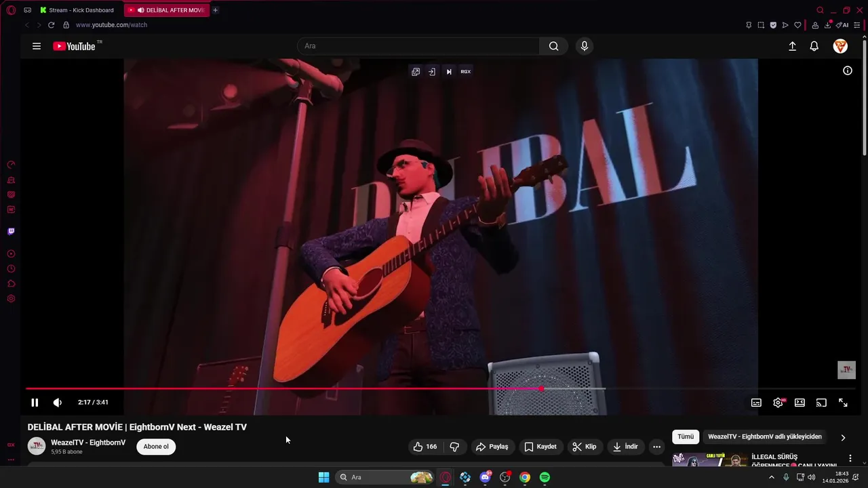Toggle theater mode view
Screen dimensions: 868x488
click(800, 403)
